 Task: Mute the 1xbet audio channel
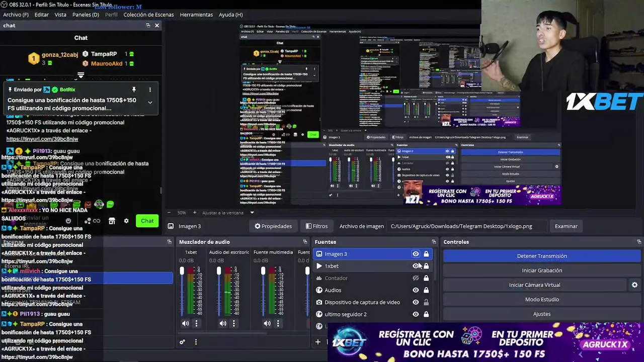185,323
